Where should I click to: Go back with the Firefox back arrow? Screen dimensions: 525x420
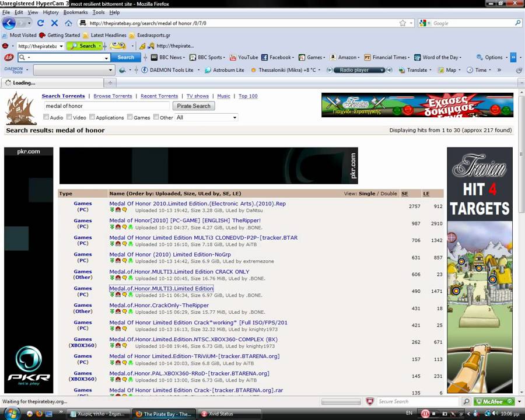[x=9, y=23]
